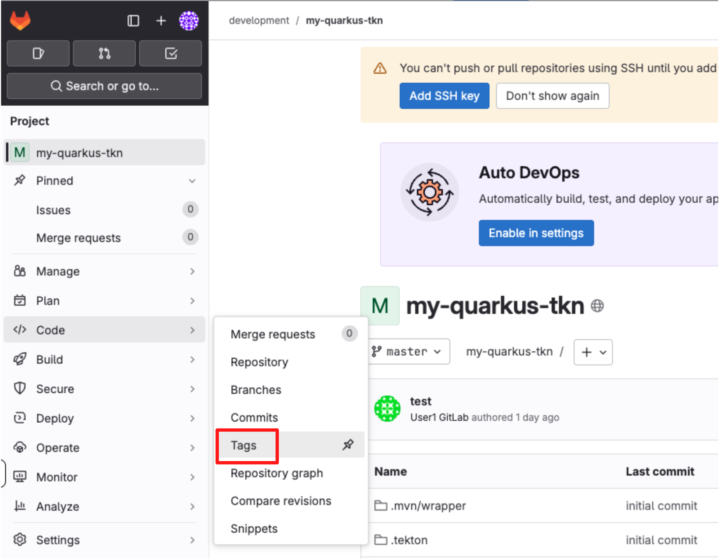Click the GitLab fox logo
Viewport: 728px width, 560px height.
pos(20,21)
